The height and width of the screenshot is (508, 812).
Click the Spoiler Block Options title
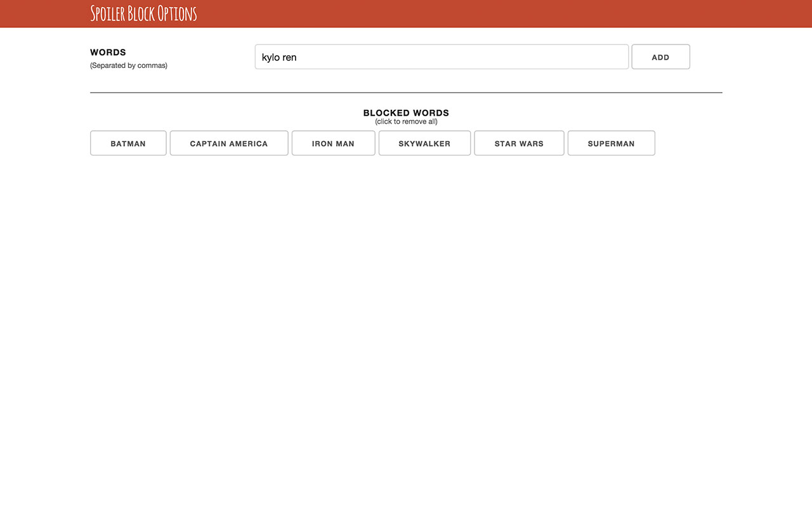click(143, 13)
